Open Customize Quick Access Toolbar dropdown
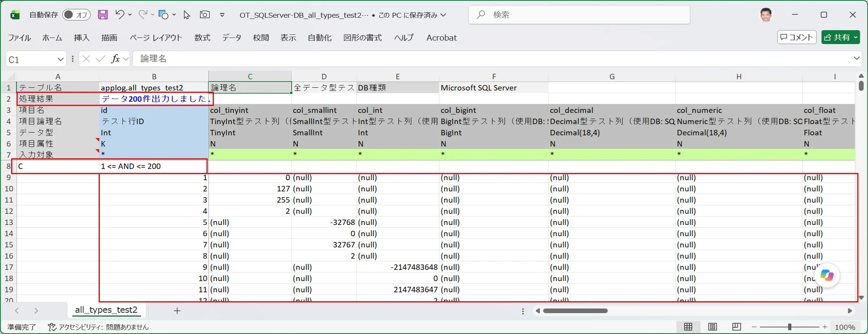This screenshot has width=868, height=334. coord(222,15)
